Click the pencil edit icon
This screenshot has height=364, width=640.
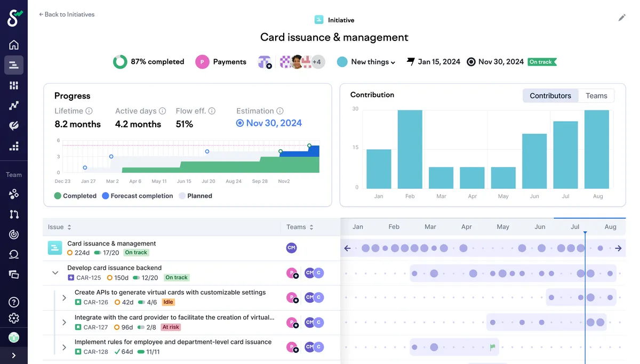[x=622, y=18]
